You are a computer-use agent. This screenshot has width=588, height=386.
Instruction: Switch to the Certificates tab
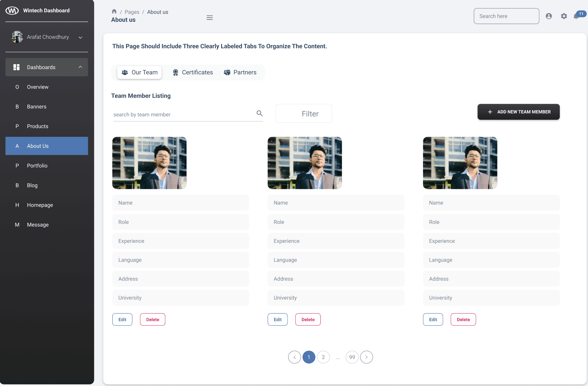click(193, 72)
